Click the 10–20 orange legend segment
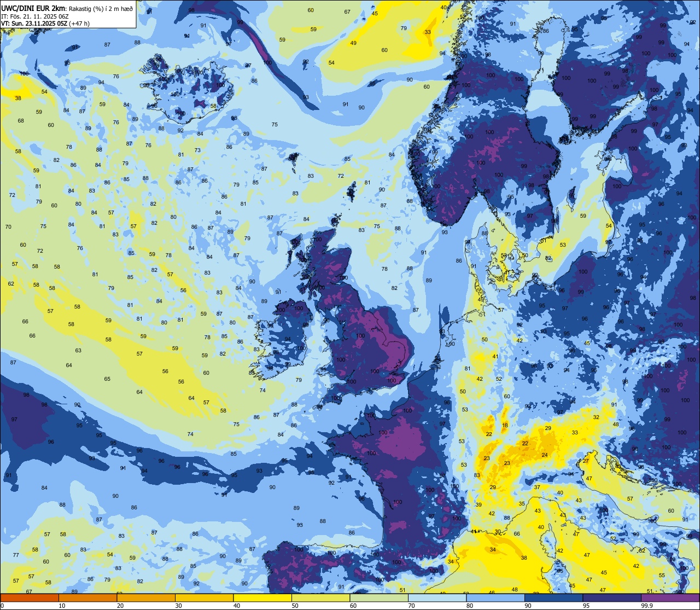Image resolution: width=700 pixels, height=610 pixels. pyautogui.click(x=88, y=597)
